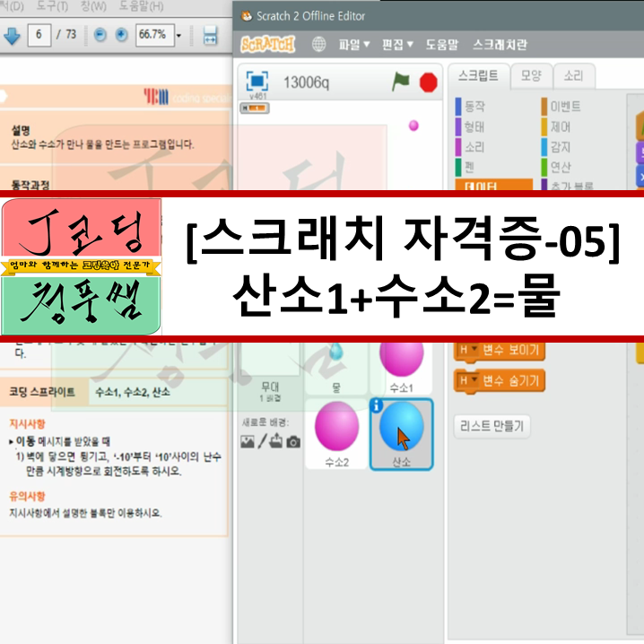
Task: Select the 무대 stage thumbnail
Action: tap(270, 371)
